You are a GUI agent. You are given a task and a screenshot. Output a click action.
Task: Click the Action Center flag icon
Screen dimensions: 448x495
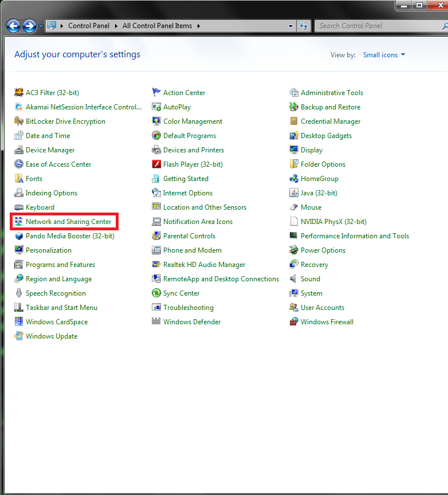coord(156,92)
